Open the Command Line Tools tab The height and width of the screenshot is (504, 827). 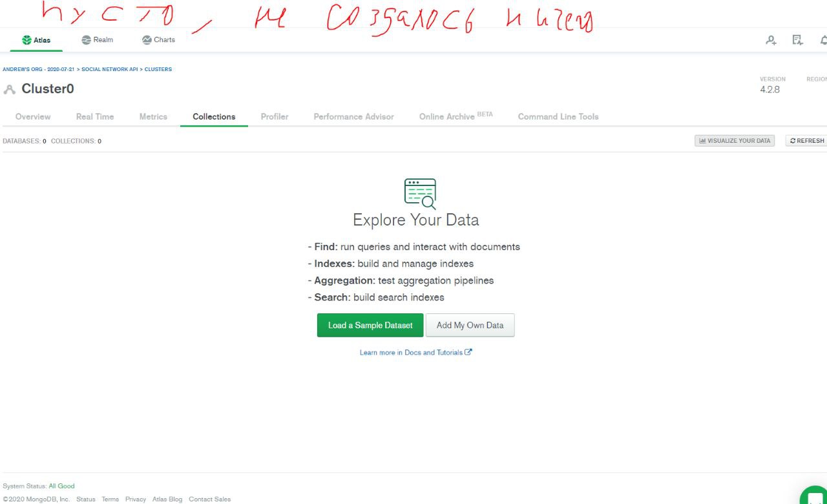[x=558, y=116]
